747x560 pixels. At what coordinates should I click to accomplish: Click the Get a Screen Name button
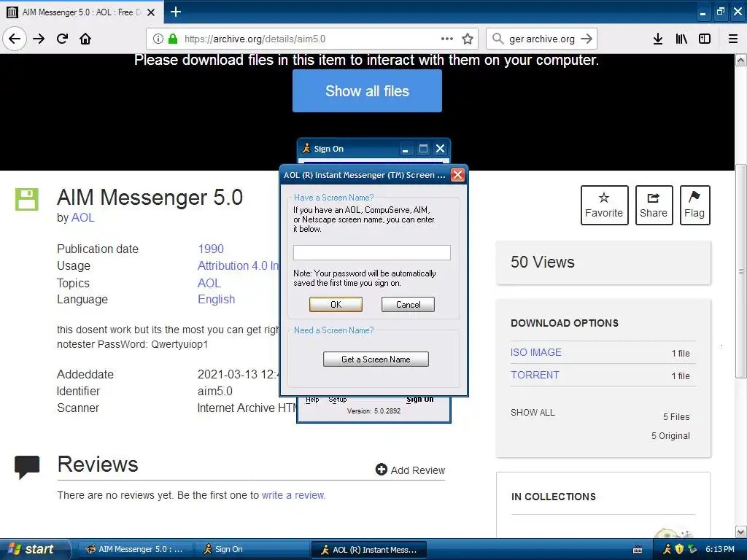[376, 359]
